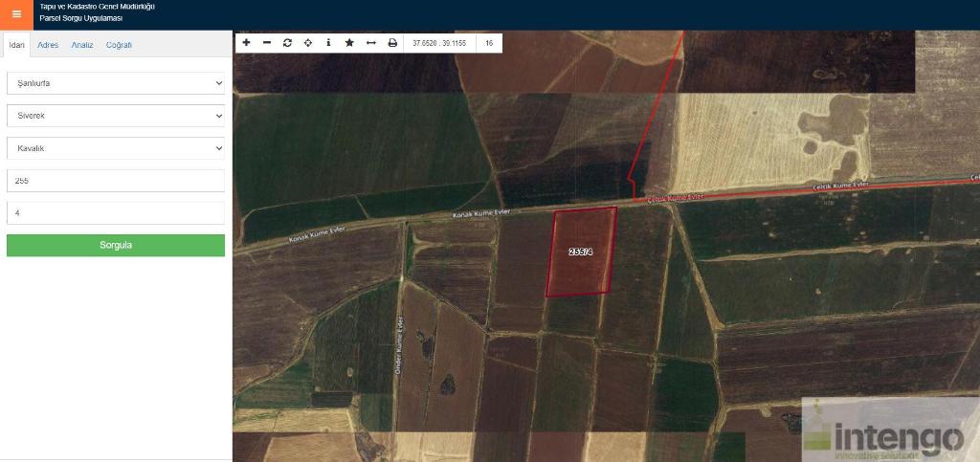
Task: Click the star favorites icon
Action: point(349,43)
